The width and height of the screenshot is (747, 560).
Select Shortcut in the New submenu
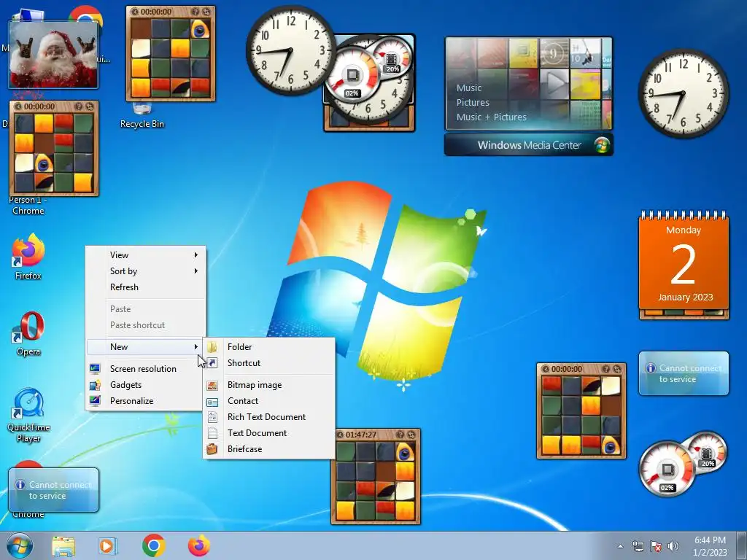coord(269,363)
